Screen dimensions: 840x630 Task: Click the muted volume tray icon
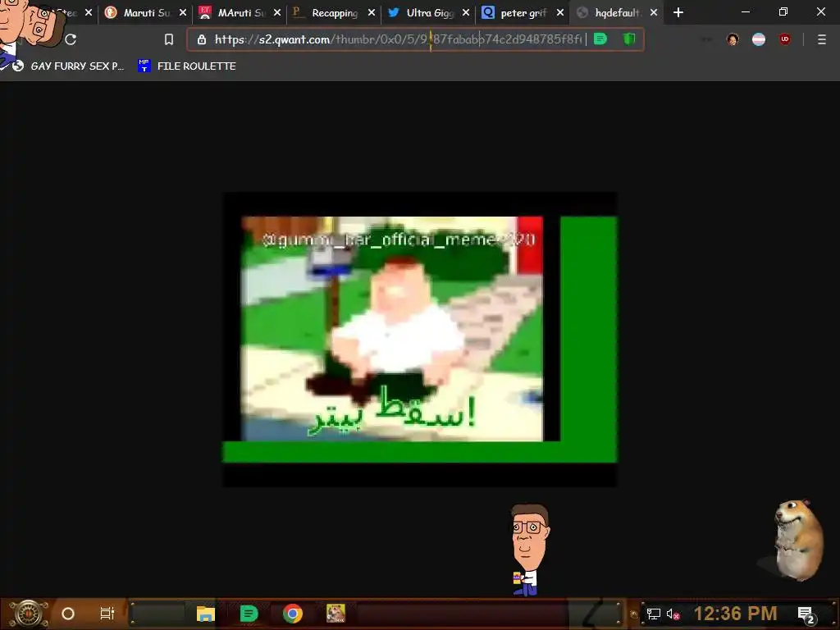673,614
